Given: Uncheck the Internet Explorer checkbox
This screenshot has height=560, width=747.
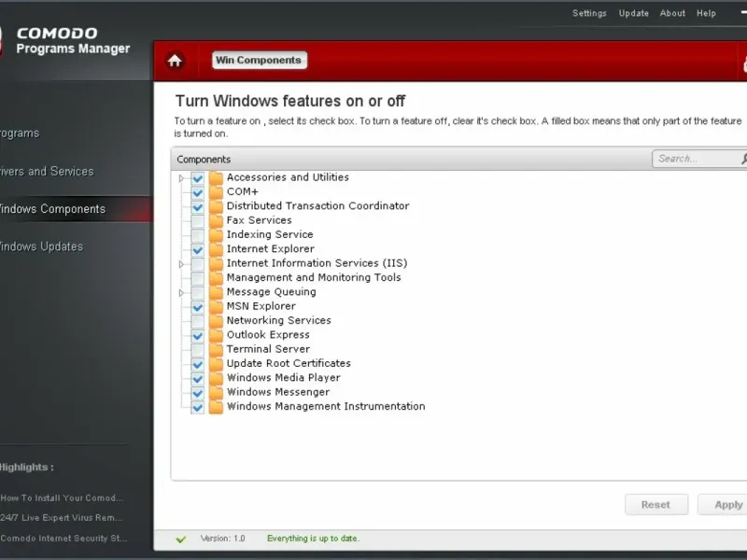Looking at the screenshot, I should pyautogui.click(x=197, y=249).
